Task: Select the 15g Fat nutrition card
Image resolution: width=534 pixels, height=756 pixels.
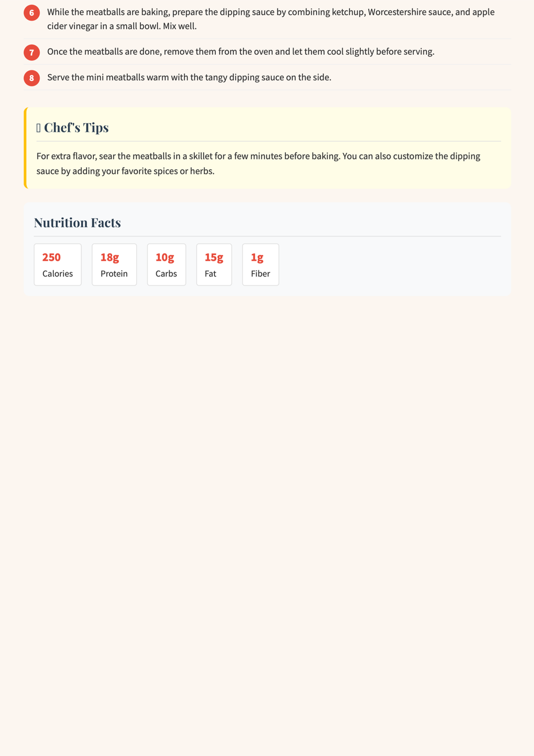Action: (x=214, y=265)
